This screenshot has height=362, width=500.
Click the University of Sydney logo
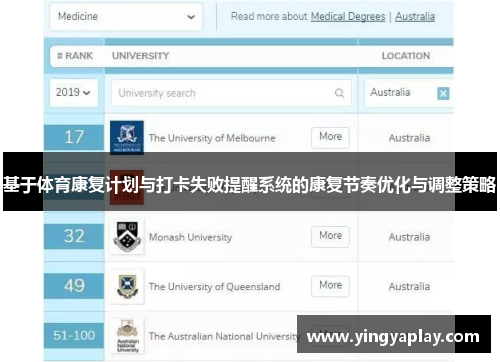coord(127,187)
